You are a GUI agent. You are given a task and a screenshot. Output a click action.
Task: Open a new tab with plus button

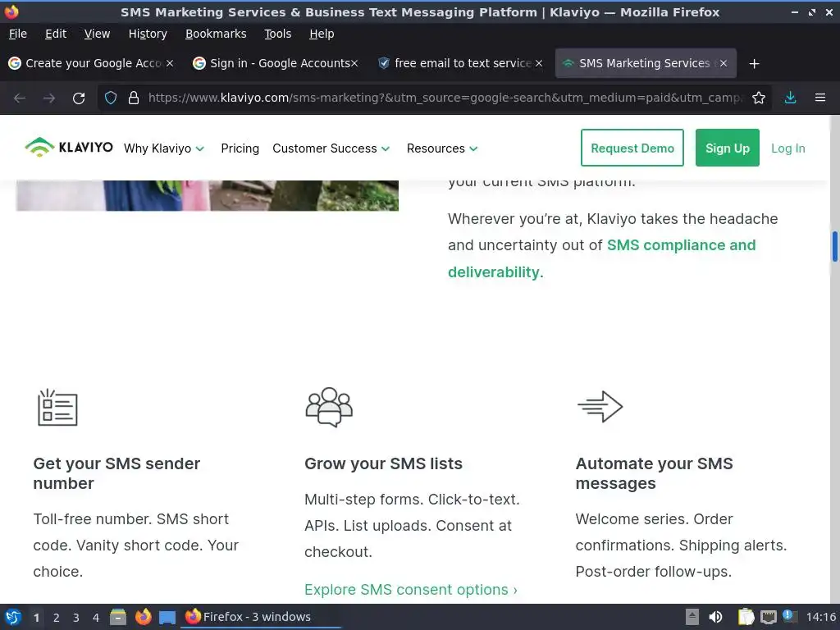[x=755, y=64]
